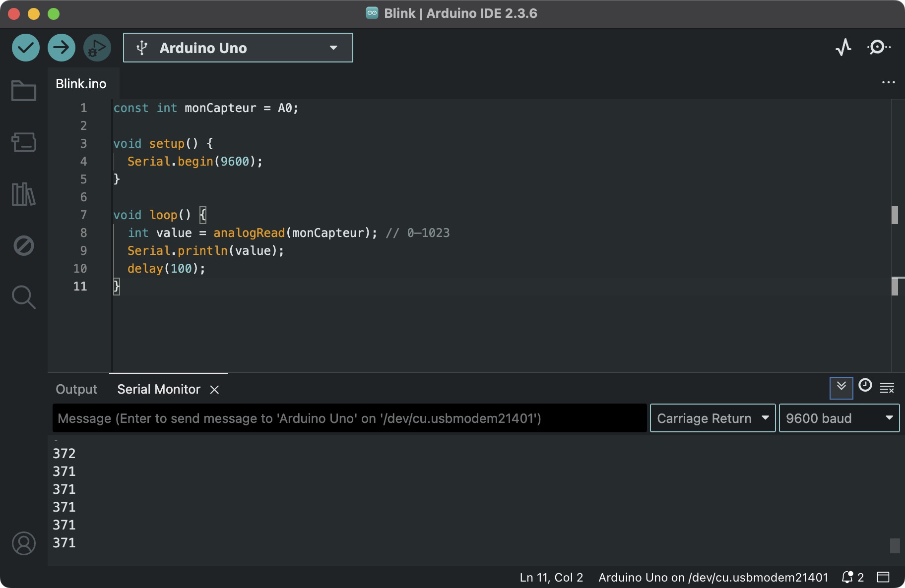Open the Search sidebar panel
This screenshot has width=905, height=588.
tap(23, 297)
